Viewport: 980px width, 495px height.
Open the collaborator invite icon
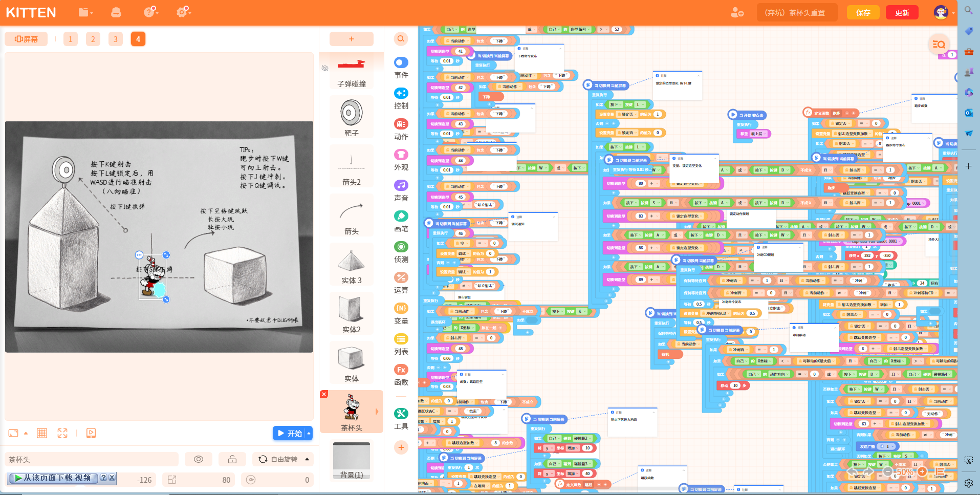tap(737, 12)
